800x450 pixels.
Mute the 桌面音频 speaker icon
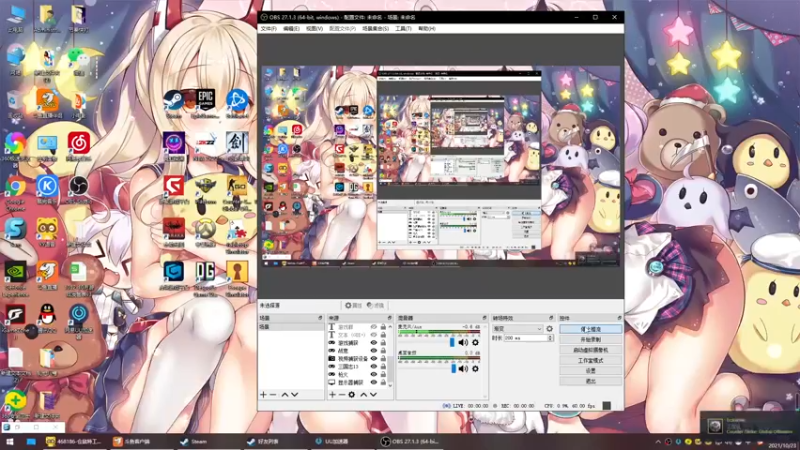pyautogui.click(x=463, y=368)
